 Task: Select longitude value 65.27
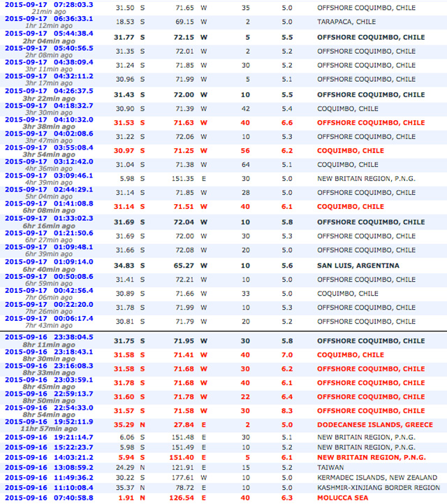click(184, 266)
